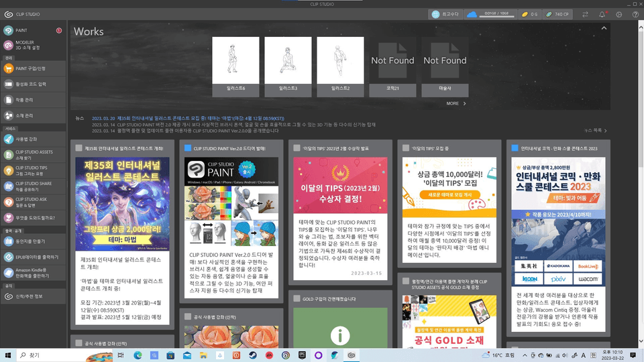Open the help question mark icon
The width and height of the screenshot is (644, 362).
pos(635,14)
